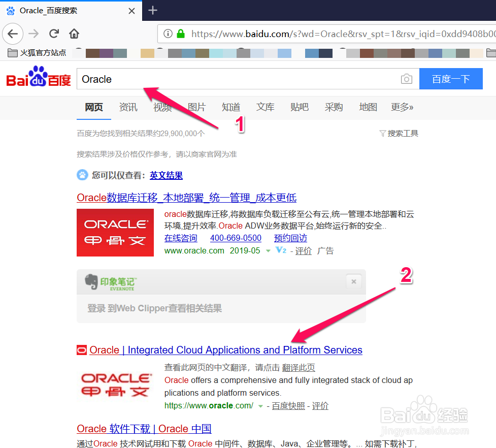Click the https://www.oracle.com/ green URL

point(209,406)
